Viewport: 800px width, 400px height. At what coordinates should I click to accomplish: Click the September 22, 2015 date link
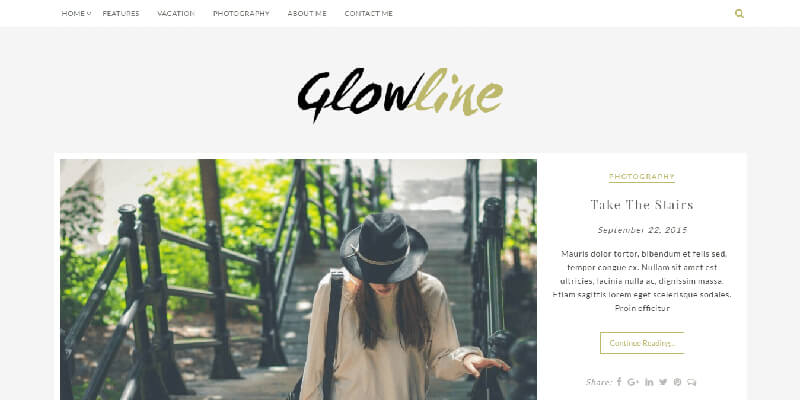coord(642,230)
